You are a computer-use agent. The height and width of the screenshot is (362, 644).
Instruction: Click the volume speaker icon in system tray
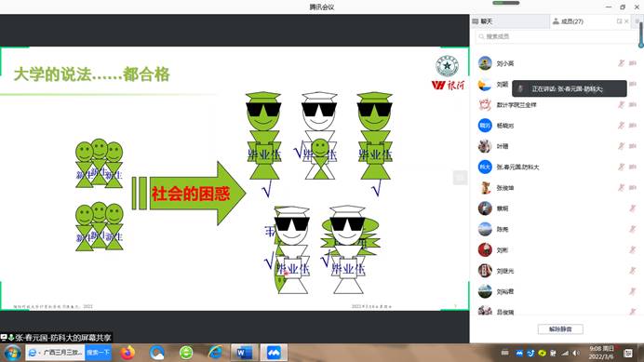click(x=576, y=353)
